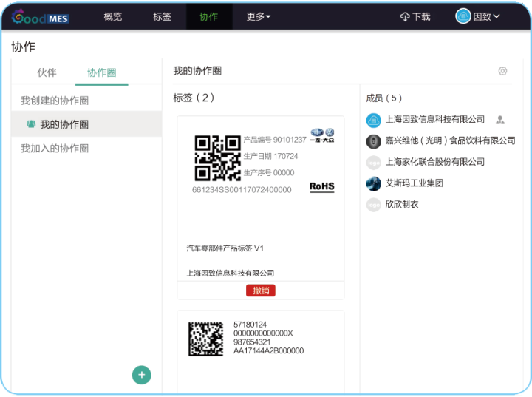Select the 协作 top navigation item
Viewport: 532px width, 397px height.
coord(208,16)
